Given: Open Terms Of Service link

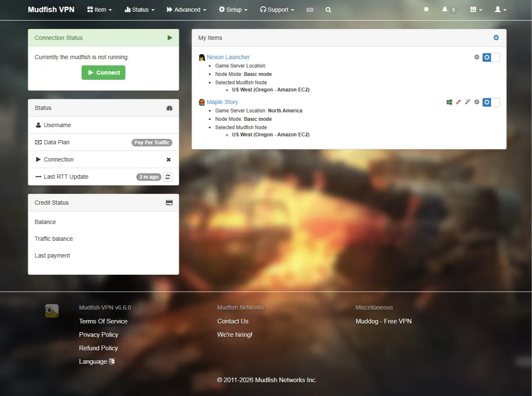Looking at the screenshot, I should pyautogui.click(x=103, y=321).
